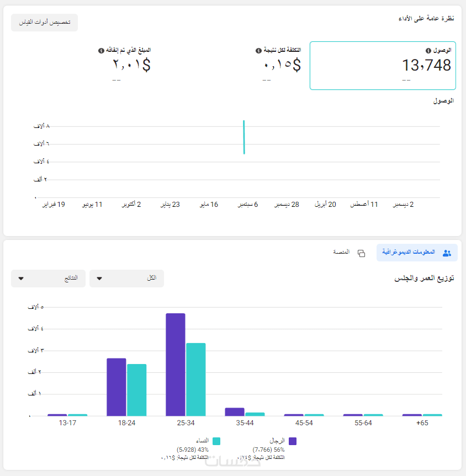
Task: Click the arrow icon on the النتائج dropdown
Action: (21, 279)
